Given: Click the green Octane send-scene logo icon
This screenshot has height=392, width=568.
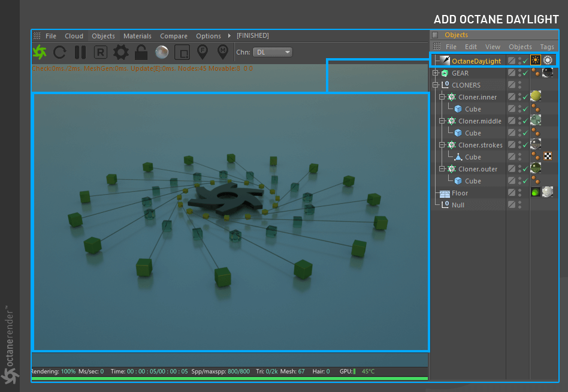Looking at the screenshot, I should pos(40,52).
